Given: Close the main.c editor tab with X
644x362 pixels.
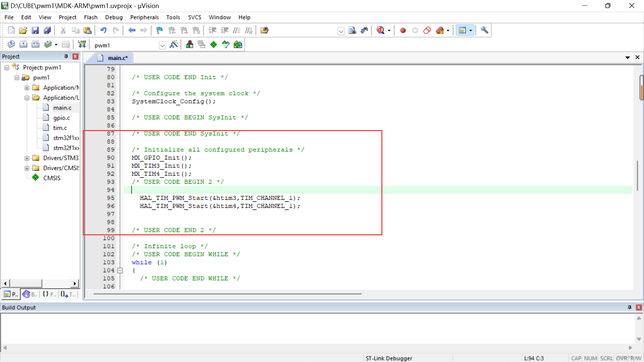Looking at the screenshot, I should [x=637, y=58].
